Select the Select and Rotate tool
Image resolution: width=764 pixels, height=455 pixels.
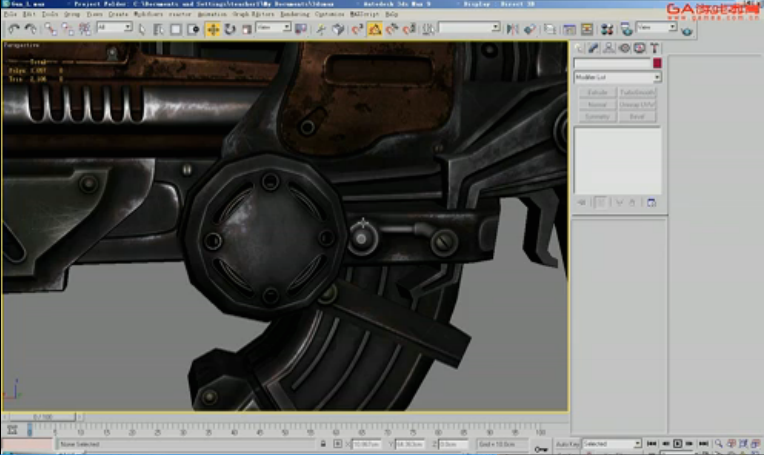230,29
